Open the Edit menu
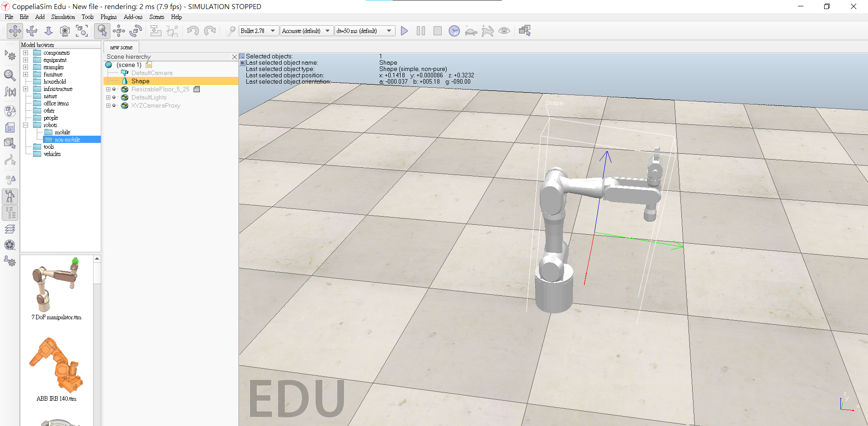 pyautogui.click(x=24, y=17)
